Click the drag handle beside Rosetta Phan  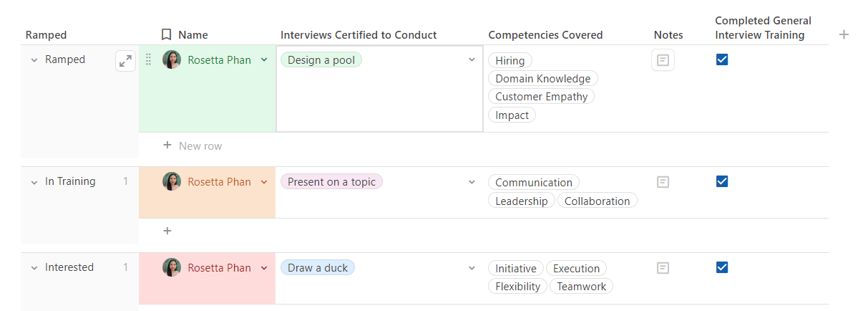tap(149, 60)
